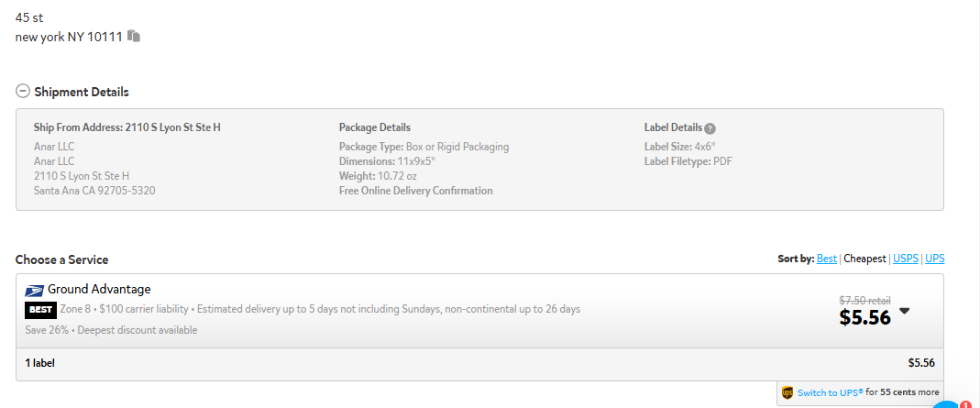Image resolution: width=980 pixels, height=408 pixels.
Task: Sort services by UPS
Action: (x=934, y=259)
